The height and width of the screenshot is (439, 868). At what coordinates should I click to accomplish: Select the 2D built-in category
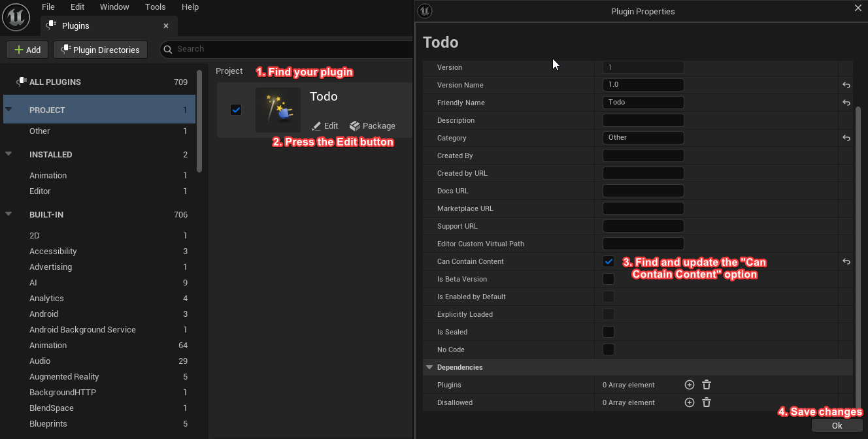click(x=99, y=236)
